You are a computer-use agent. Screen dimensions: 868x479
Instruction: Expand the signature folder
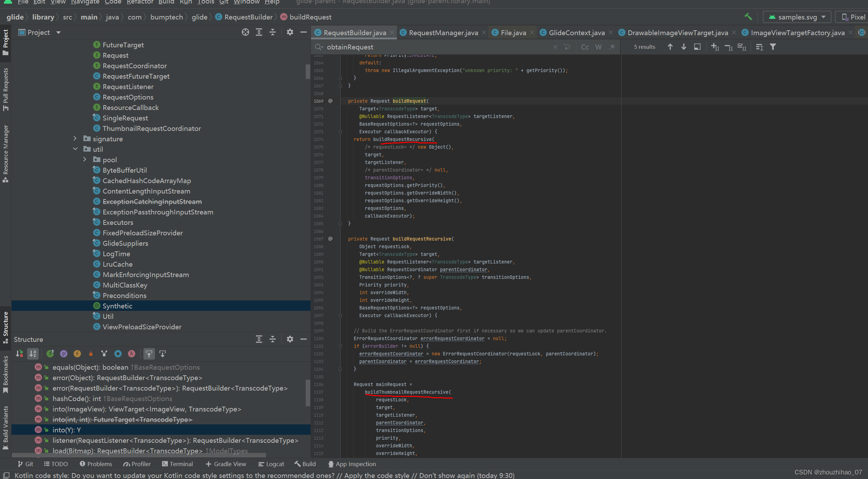(75, 139)
